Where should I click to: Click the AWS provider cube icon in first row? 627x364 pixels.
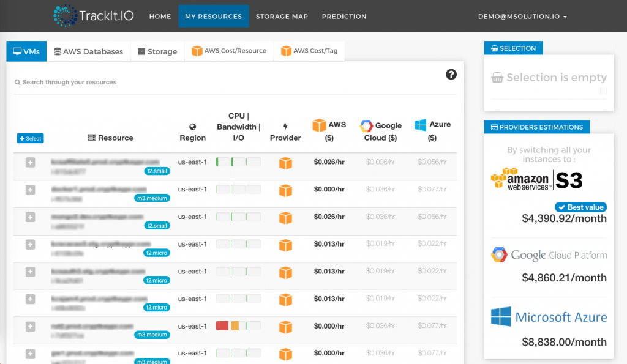285,162
